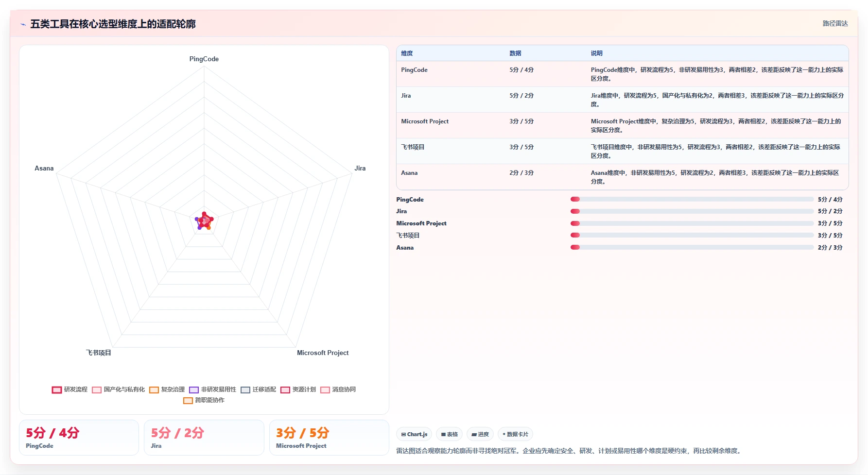Viewport: 868px width, 475px height.
Task: Click PingCode in the table's 维度 column
Action: [414, 70]
